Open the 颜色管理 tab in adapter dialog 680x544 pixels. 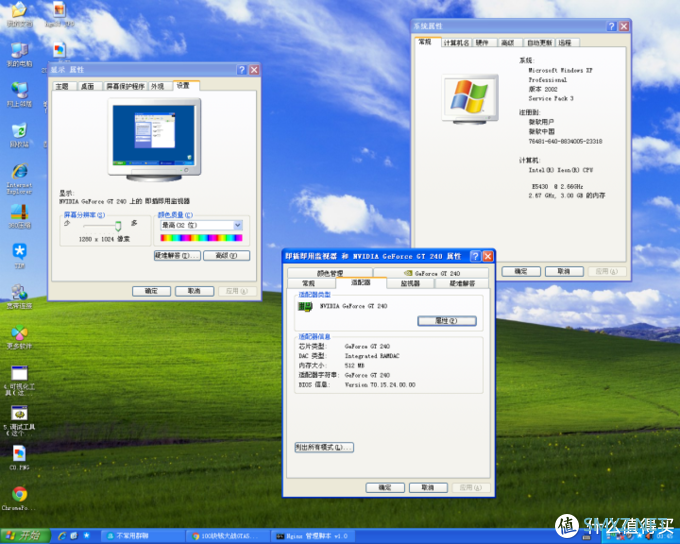[x=330, y=273]
